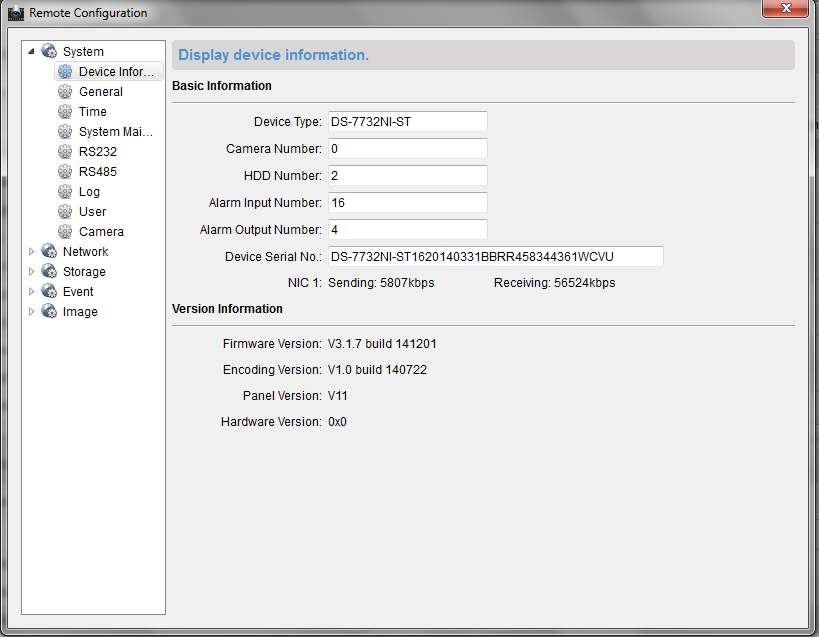Viewport: 819px width, 637px height.
Task: Click the gear icon beside Time
Action: [65, 111]
